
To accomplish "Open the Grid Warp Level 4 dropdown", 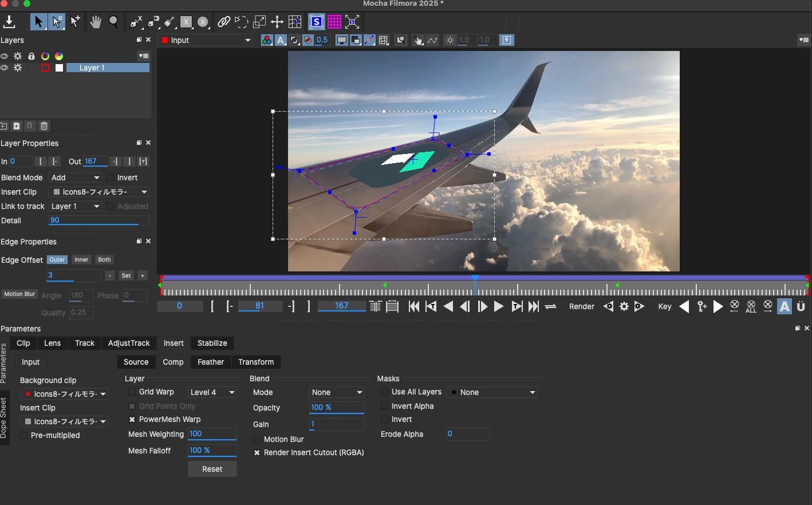I will (212, 392).
